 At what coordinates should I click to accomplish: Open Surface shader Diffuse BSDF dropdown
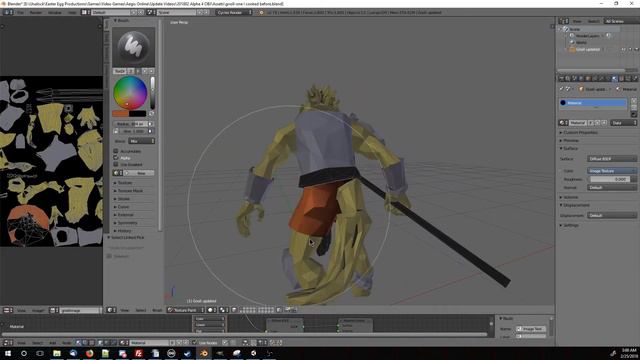612,159
